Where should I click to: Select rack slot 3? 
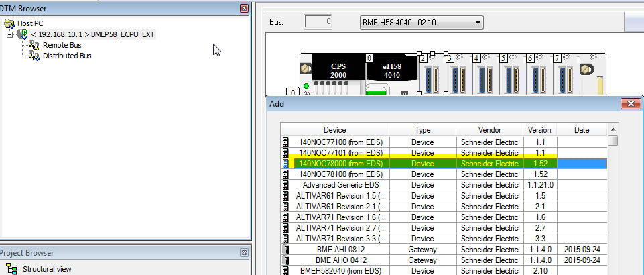(x=459, y=75)
